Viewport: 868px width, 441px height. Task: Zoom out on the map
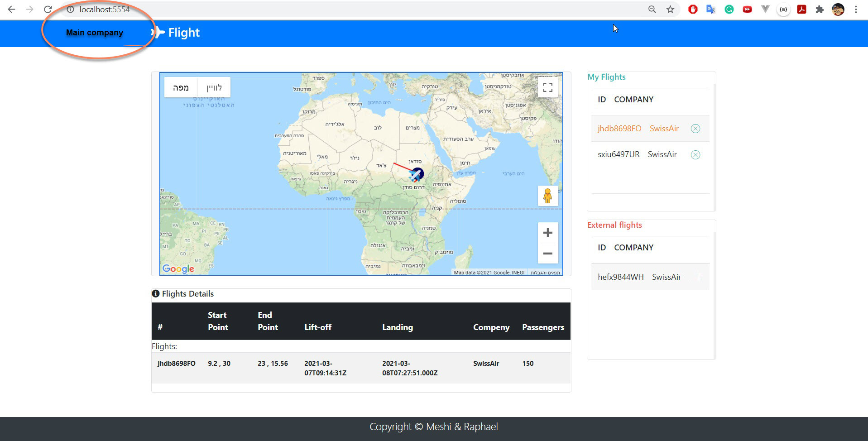coord(548,253)
